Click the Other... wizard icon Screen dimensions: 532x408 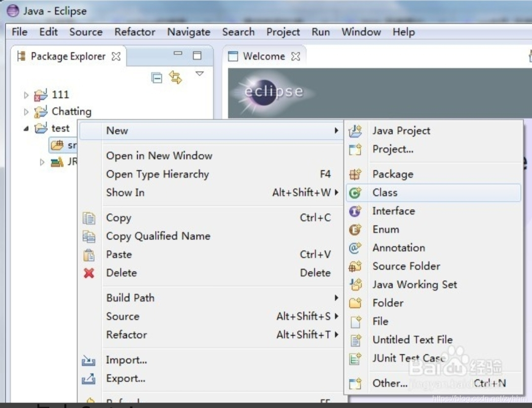coord(355,384)
